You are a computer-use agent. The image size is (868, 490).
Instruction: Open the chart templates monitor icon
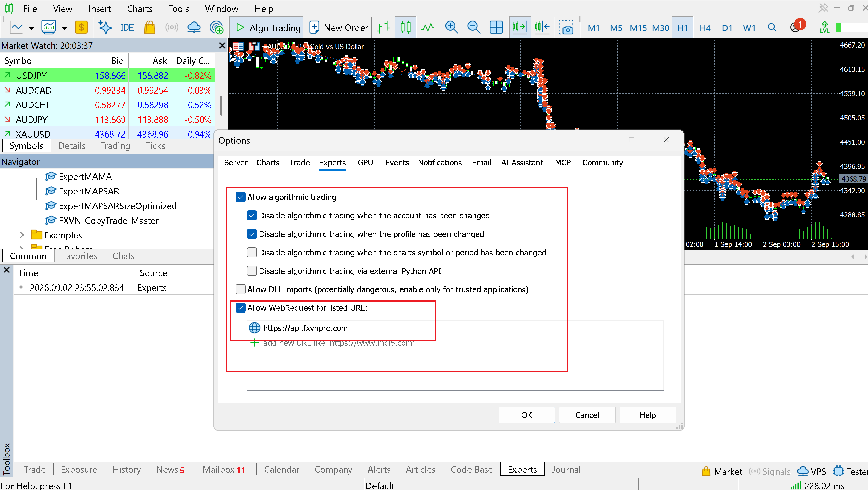pyautogui.click(x=49, y=27)
